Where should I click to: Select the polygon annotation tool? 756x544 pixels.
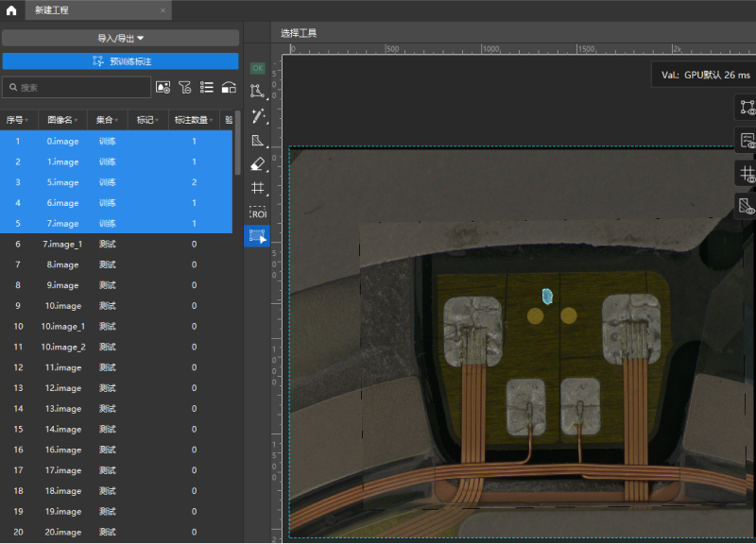click(x=257, y=91)
